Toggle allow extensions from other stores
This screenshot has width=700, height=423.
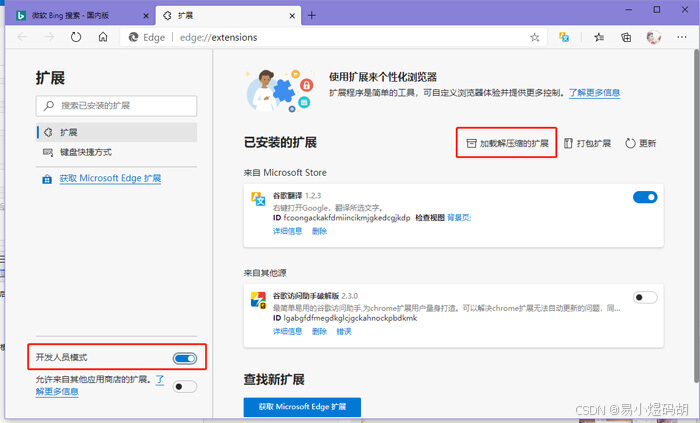click(x=185, y=386)
